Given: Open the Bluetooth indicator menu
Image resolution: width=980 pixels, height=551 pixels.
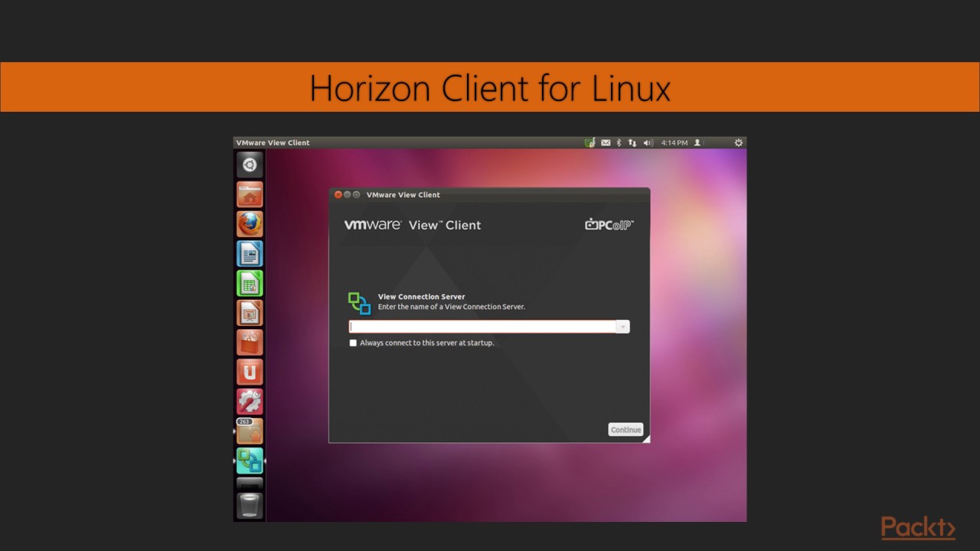Looking at the screenshot, I should point(619,142).
